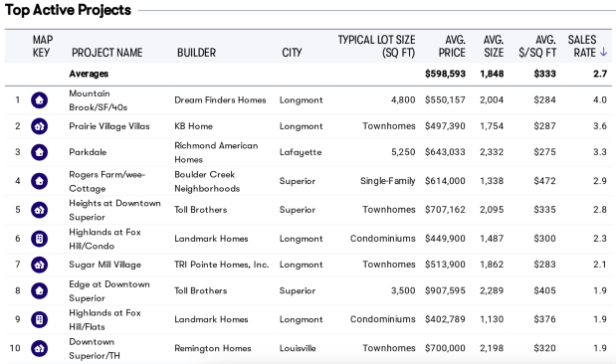Click the Avg. $/Sq Ft column header
Image resolution: width=616 pixels, height=364 pixels.
tap(537, 46)
